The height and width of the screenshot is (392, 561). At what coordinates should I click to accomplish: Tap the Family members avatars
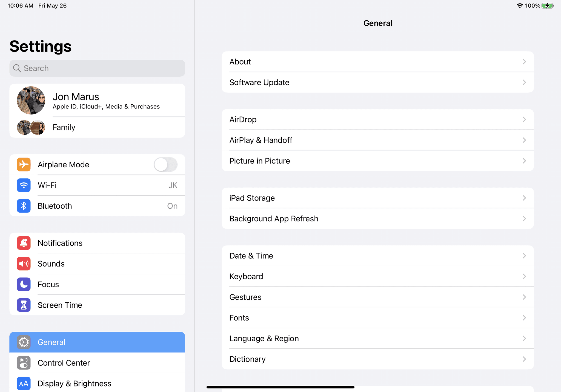31,127
